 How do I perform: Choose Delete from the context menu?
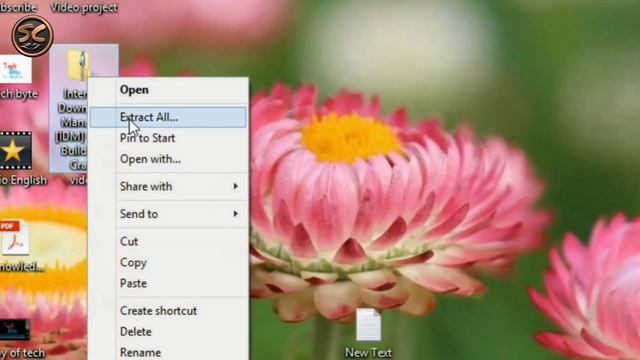coord(168,332)
